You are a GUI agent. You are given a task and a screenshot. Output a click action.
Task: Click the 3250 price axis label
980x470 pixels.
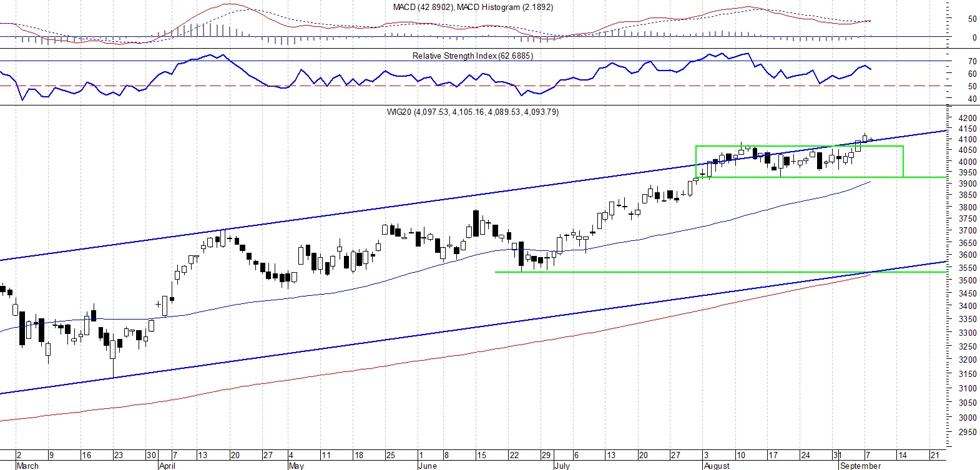tap(968, 346)
